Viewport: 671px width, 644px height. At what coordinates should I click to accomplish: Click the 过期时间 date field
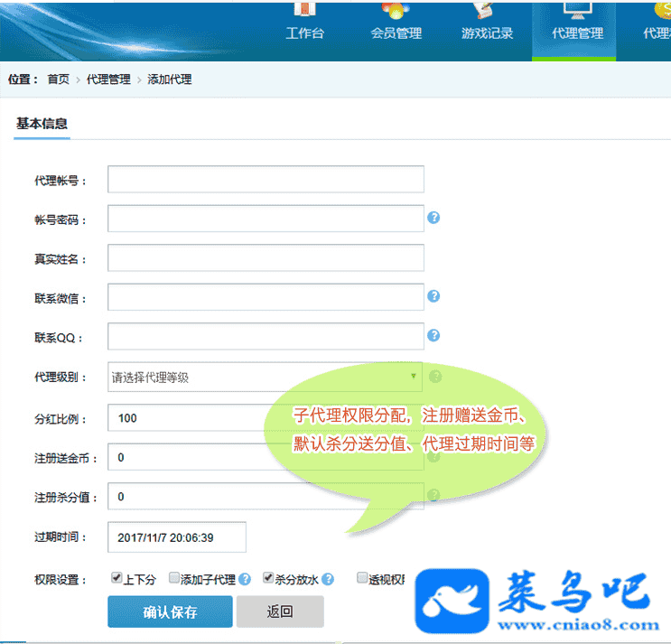(177, 537)
